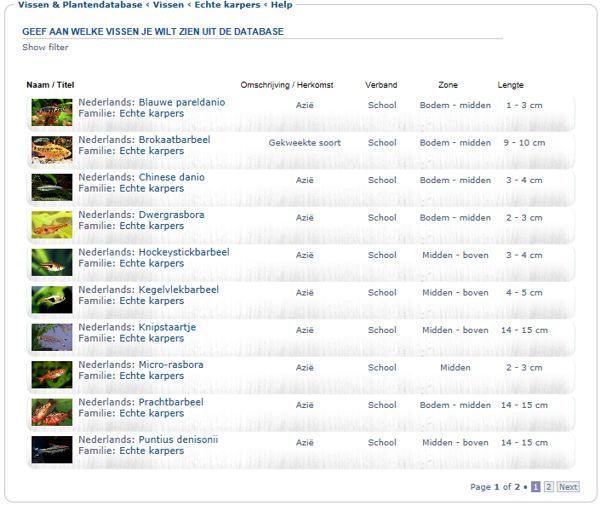This screenshot has height=506, width=600.
Task: Expand the Show filter option
Action: pos(45,47)
